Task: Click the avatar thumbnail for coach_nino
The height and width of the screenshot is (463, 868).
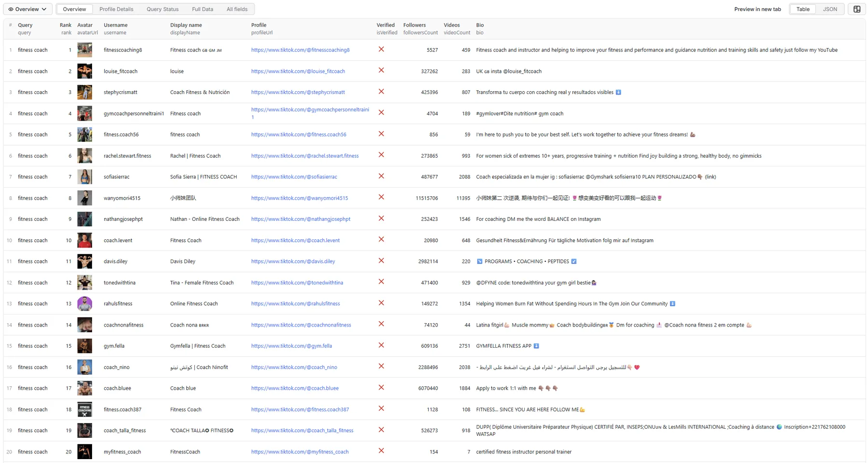Action: (84, 367)
